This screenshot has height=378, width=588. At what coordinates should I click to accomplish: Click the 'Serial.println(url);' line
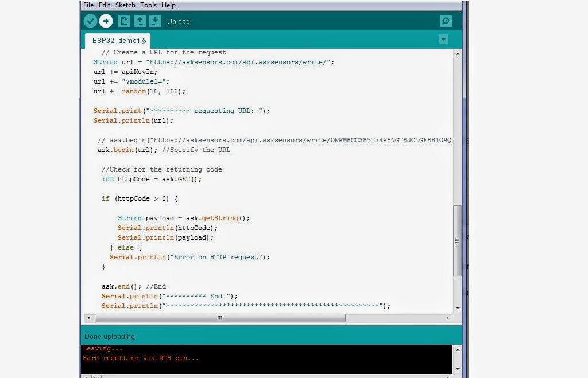point(133,120)
